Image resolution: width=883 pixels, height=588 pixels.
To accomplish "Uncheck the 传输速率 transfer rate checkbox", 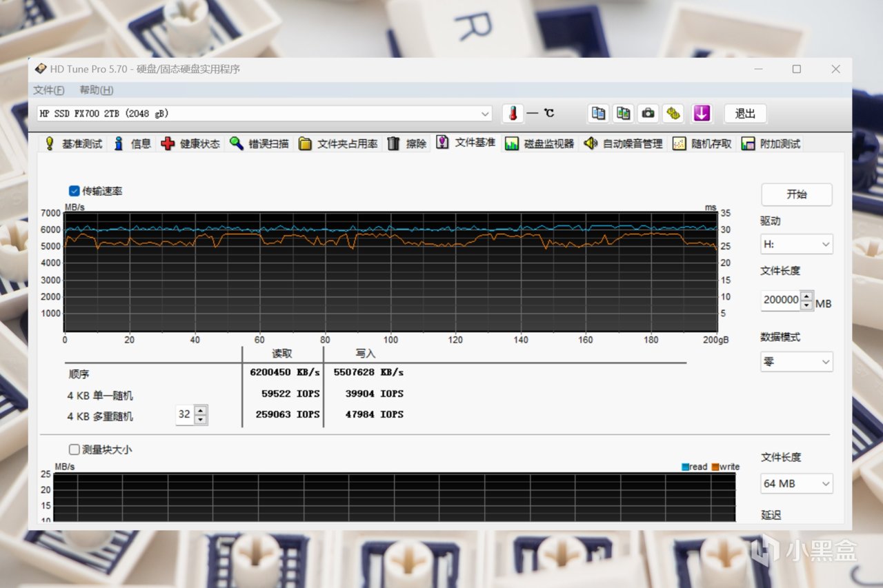I will click(74, 191).
